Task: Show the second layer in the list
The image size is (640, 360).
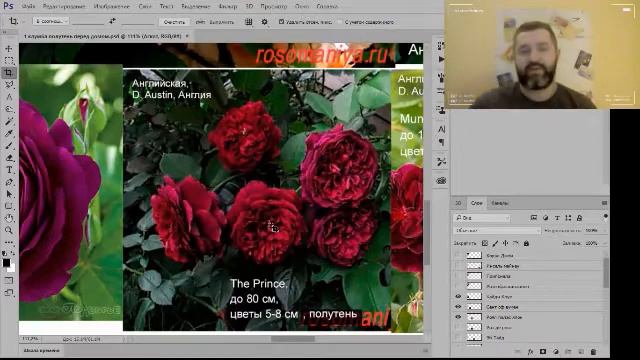Action: 458,266
